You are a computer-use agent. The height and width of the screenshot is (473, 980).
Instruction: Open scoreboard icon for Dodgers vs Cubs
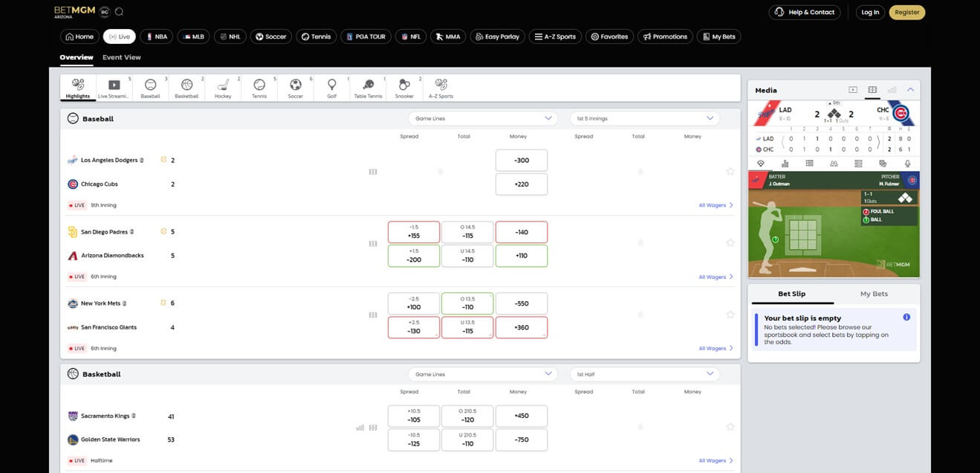373,172
